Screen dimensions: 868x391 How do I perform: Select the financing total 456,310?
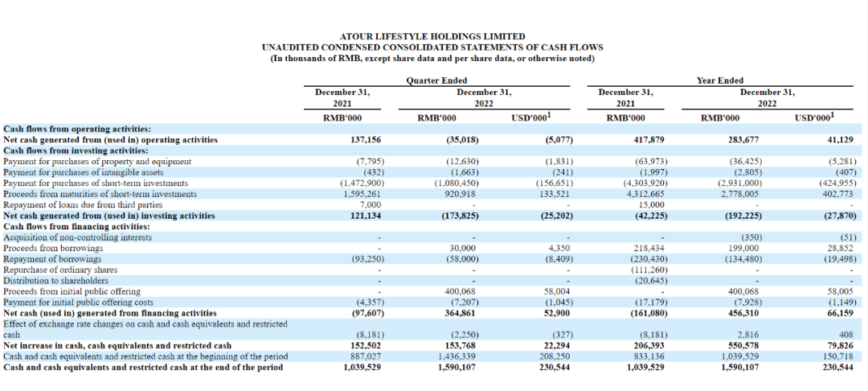[x=744, y=313]
